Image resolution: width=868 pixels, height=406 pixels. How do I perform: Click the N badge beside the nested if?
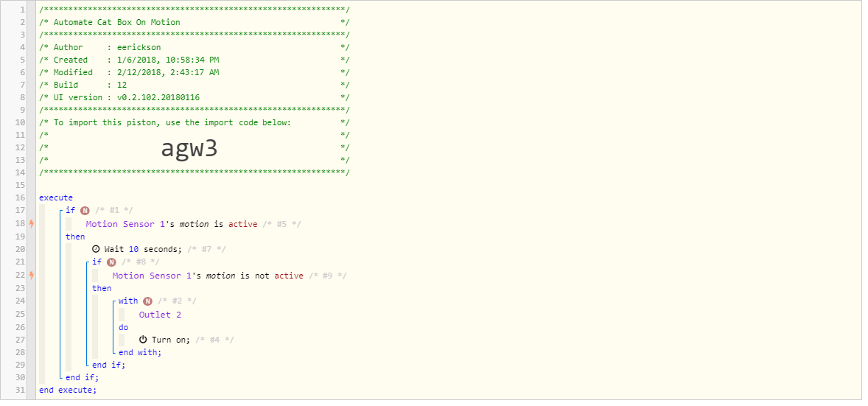[x=111, y=262]
